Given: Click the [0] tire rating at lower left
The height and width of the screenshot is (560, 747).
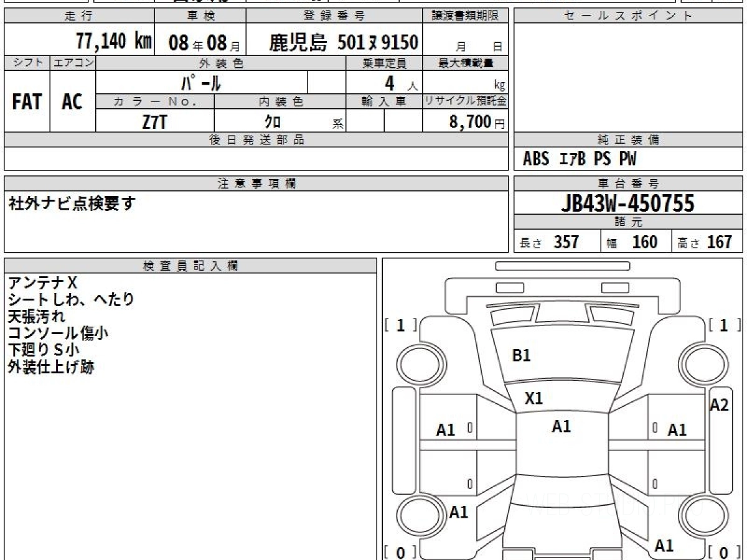Looking at the screenshot, I should pyautogui.click(x=401, y=553).
